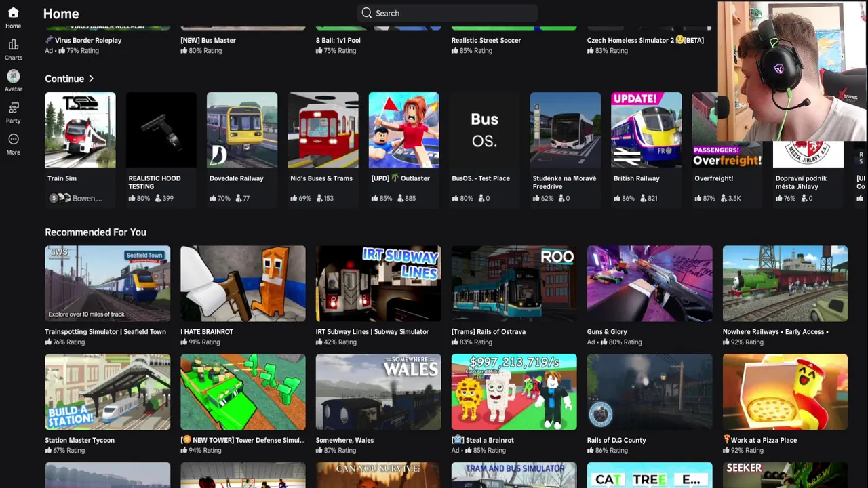
Task: Open the British Railway thumbnail
Action: 646,130
